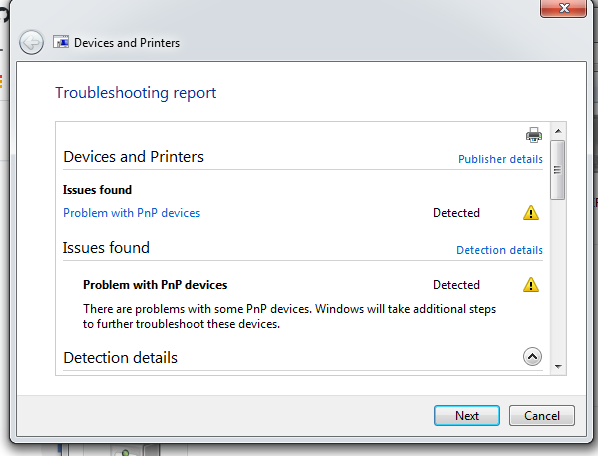Click the Devices and Printers report heading
This screenshot has height=456, width=598.
coord(133,157)
